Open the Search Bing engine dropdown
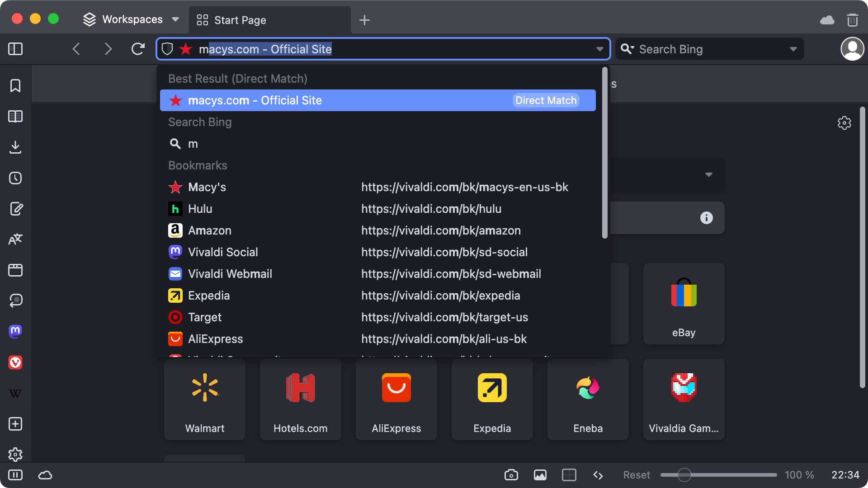The width and height of the screenshot is (868, 488). tap(794, 49)
